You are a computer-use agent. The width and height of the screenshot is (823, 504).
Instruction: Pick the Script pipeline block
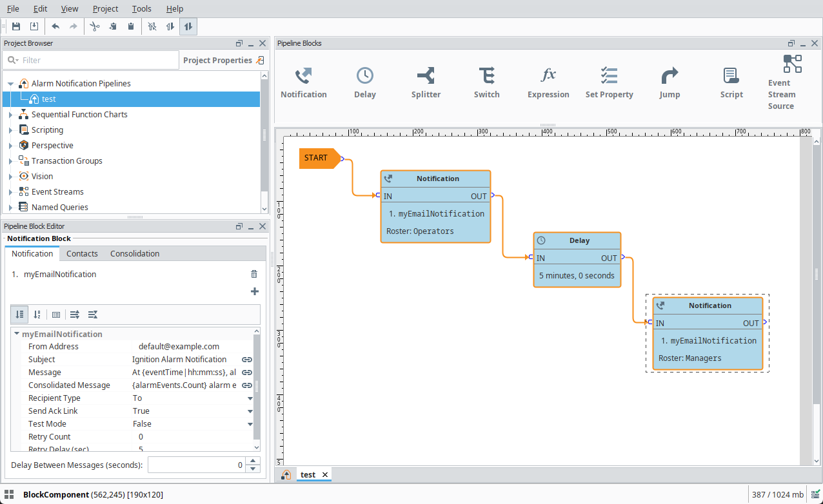[x=731, y=83]
